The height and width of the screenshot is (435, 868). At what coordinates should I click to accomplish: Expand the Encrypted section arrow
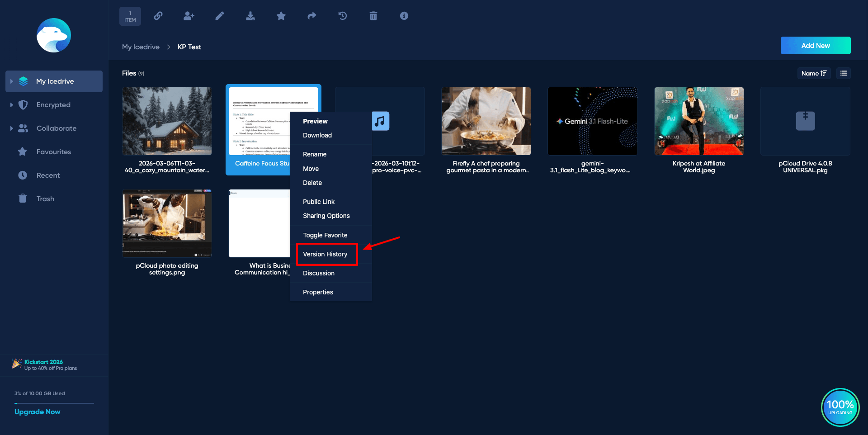(x=12, y=105)
